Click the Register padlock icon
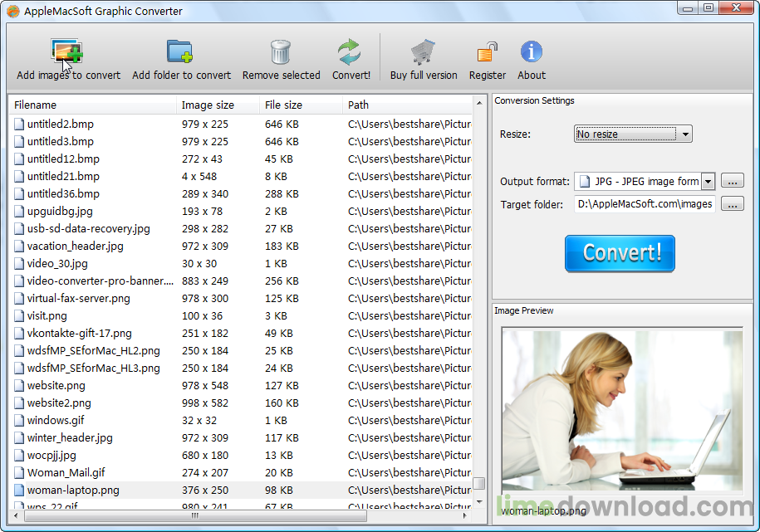Image resolution: width=760 pixels, height=532 pixels. click(487, 52)
